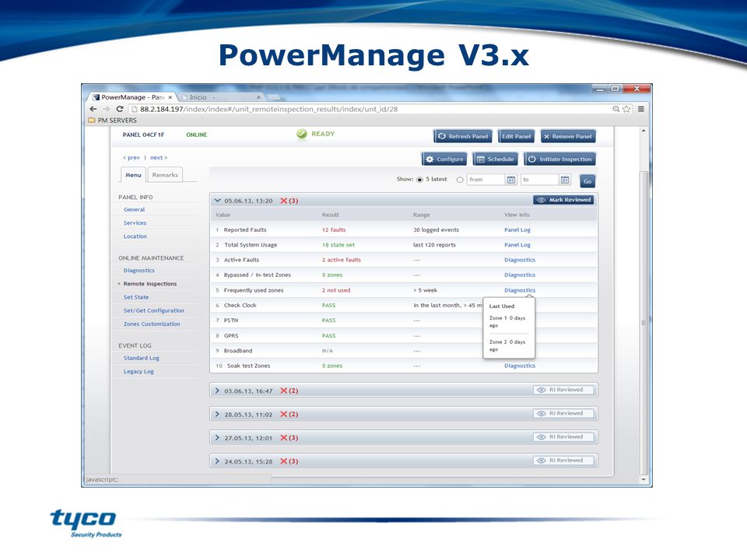Click the address bar URL

268,109
